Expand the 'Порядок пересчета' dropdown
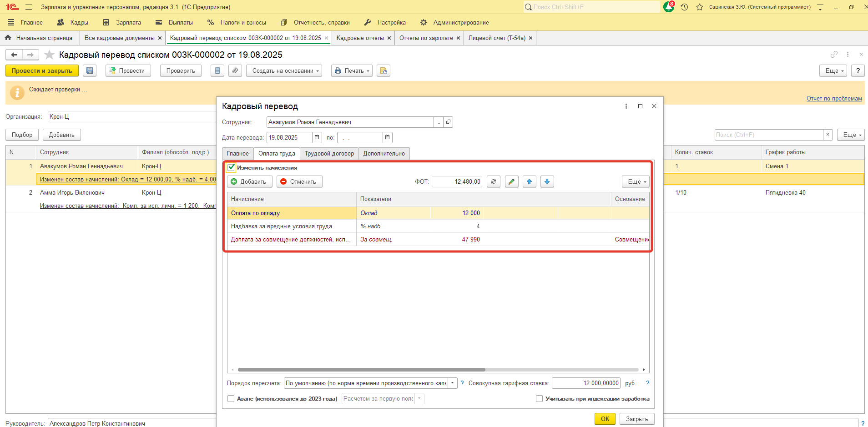Viewport: 868px width, 427px height. click(x=452, y=383)
